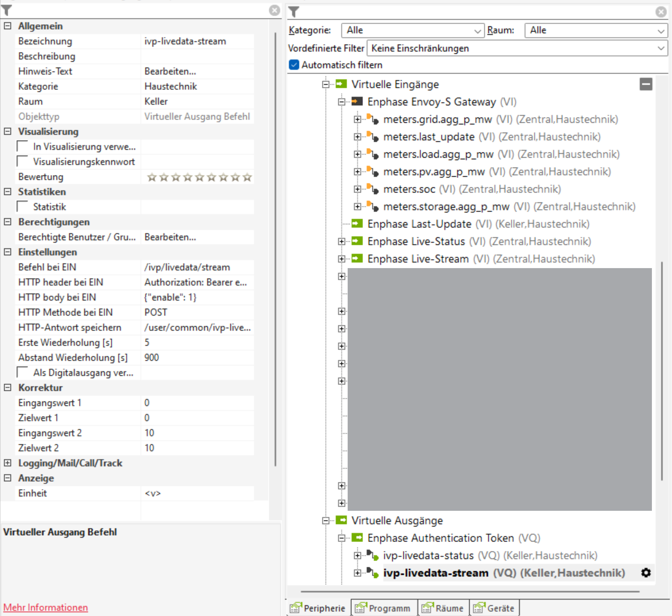Click the Virtuelle Ausgänge green folder icon
The height and width of the screenshot is (616, 672).
click(x=341, y=520)
